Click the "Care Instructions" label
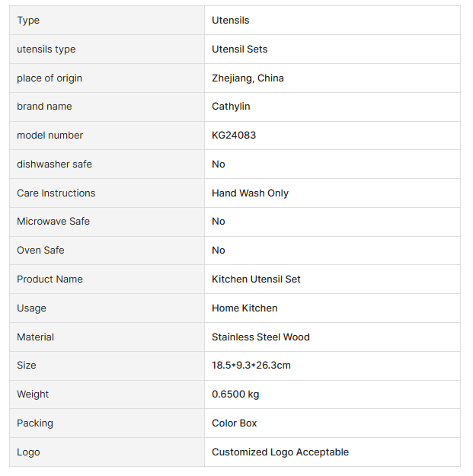The width and height of the screenshot is (473, 476). pyautogui.click(x=56, y=193)
